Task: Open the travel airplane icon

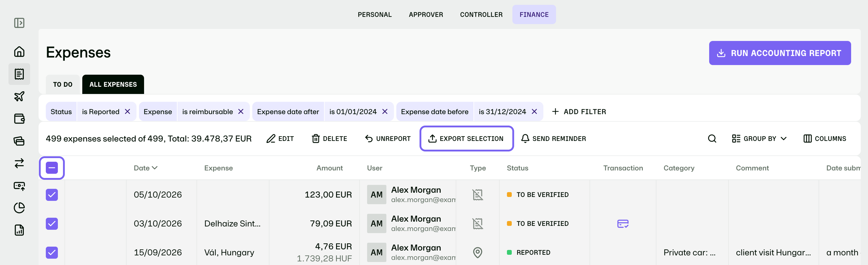Action: coord(19,96)
